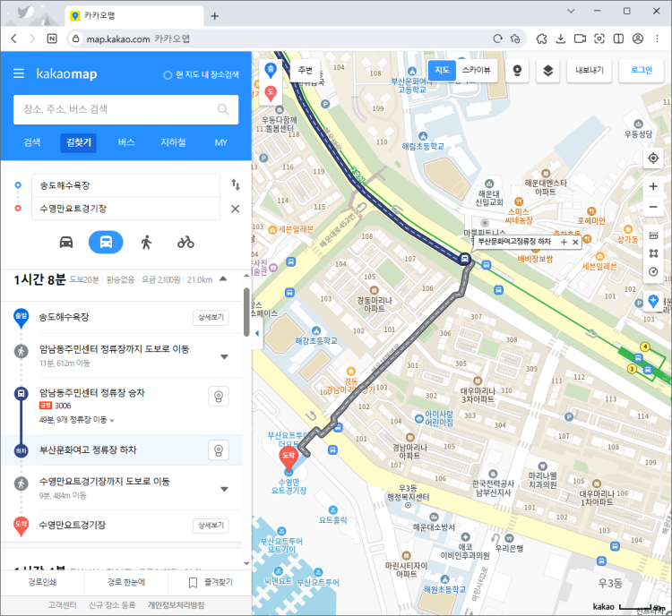Screen dimensions: 672x616
Task: Click 상세보기 next to 송도해수욕장
Action: [x=211, y=318]
